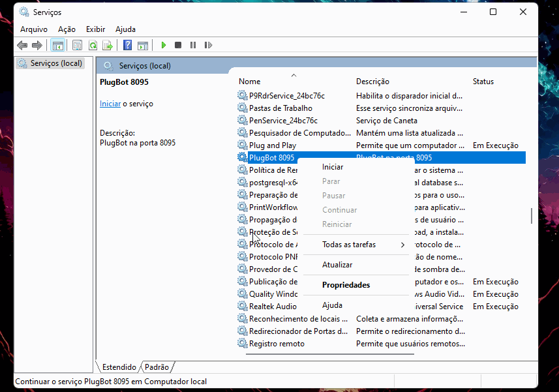The image size is (559, 392).
Task: Click gear icon beside Pastas de Trabalho
Action: (243, 108)
